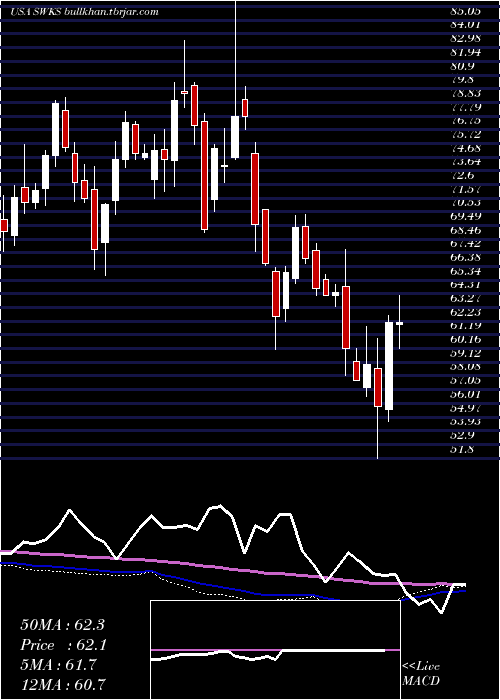Screen dimensions: 500x700
Task: Click the 62.23 price axis label
Action: (465, 312)
